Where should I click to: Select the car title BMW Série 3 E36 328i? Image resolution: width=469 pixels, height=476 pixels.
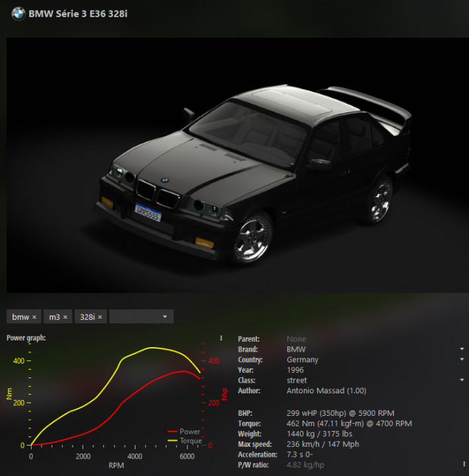click(x=78, y=14)
